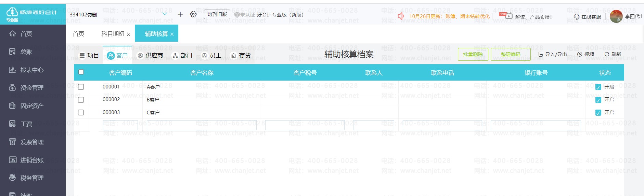This screenshot has width=644, height=196.
Task: Open the 总账 sidebar module
Action: coord(26,52)
